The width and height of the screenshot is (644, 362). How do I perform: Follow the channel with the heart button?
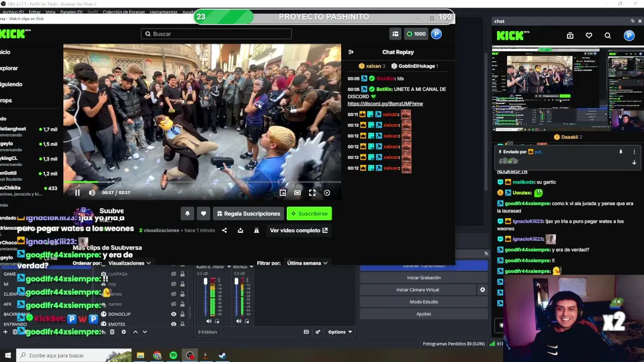tap(203, 214)
